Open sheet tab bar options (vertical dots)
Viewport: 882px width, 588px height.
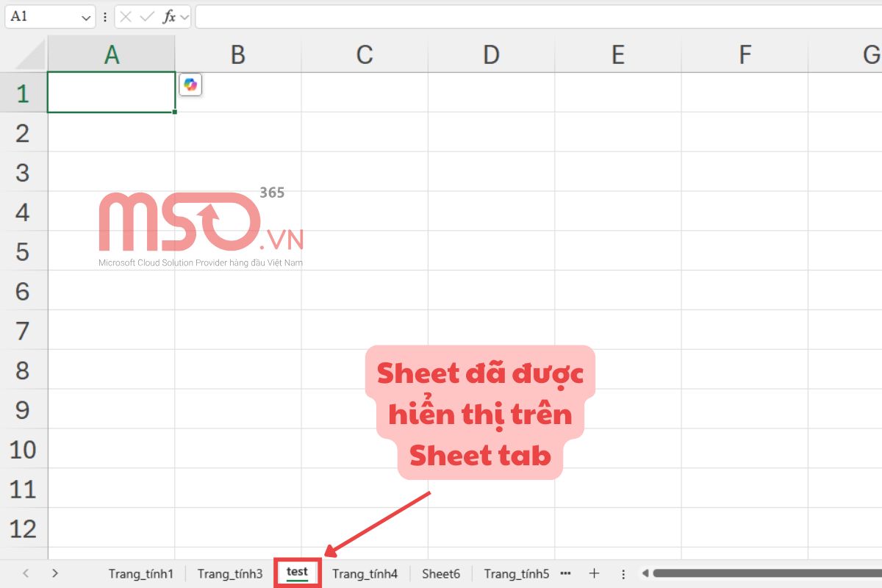pos(623,573)
